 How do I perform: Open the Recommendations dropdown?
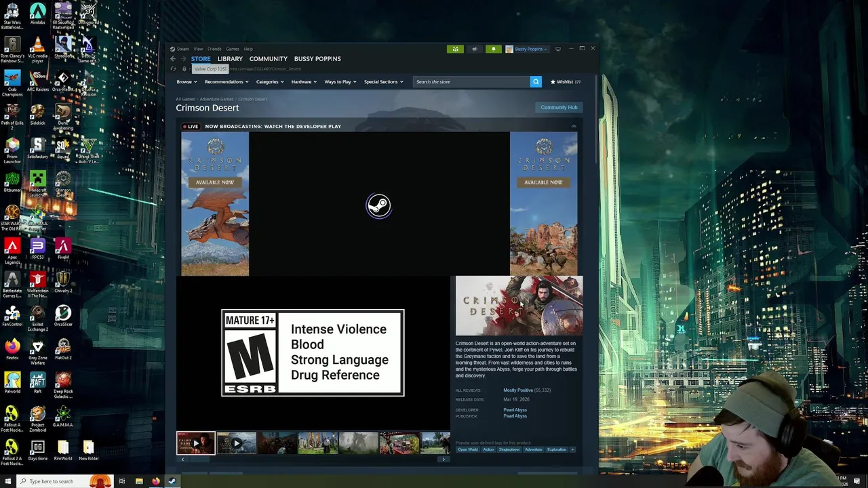pyautogui.click(x=226, y=82)
